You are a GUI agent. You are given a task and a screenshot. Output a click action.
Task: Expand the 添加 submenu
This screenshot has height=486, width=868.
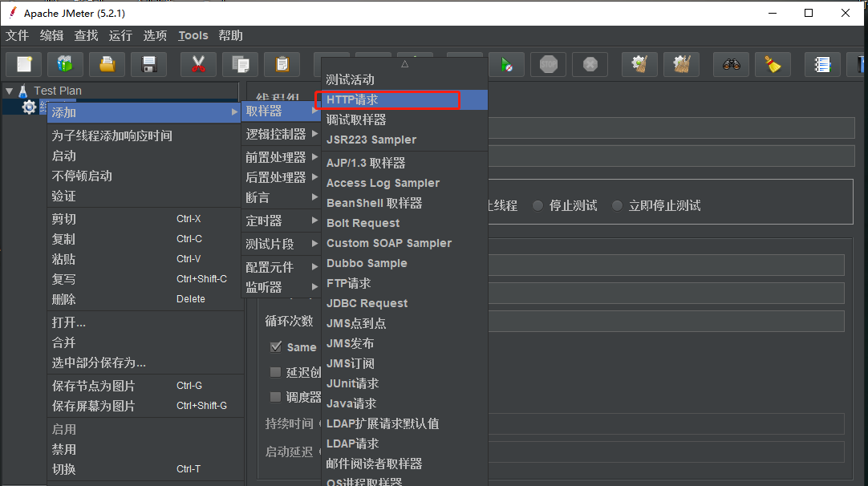coord(144,112)
